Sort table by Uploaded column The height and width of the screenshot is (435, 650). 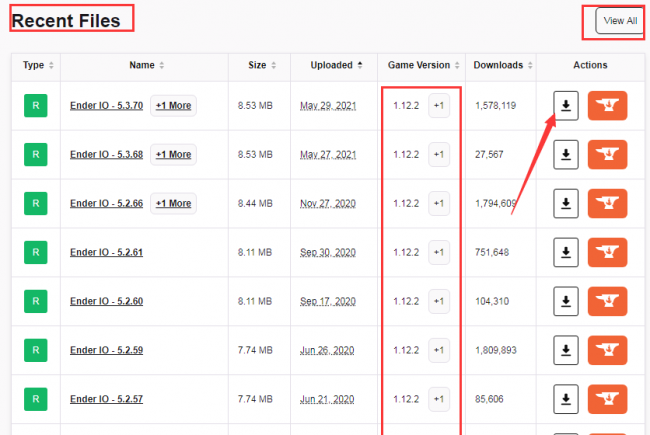click(x=336, y=65)
